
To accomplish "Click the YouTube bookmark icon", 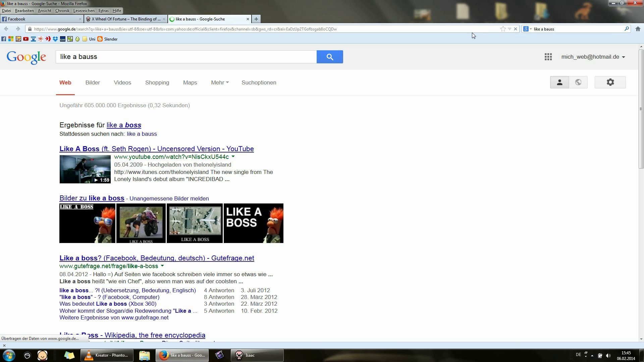I will coord(26,39).
